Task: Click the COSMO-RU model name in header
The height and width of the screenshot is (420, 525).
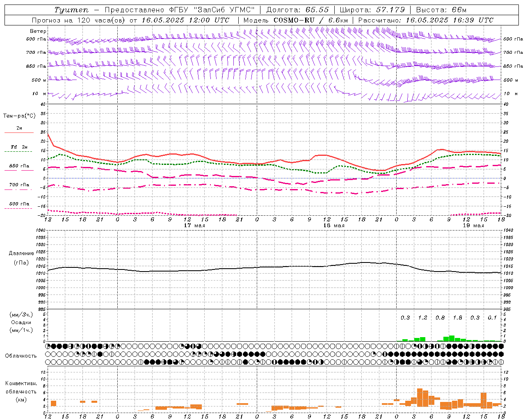Action: pyautogui.click(x=294, y=20)
